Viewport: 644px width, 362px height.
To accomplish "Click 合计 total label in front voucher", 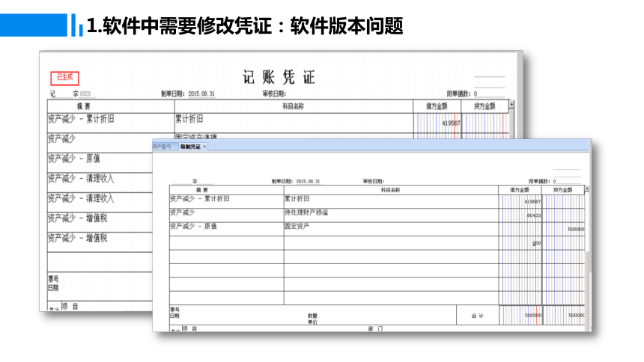I will (x=478, y=316).
